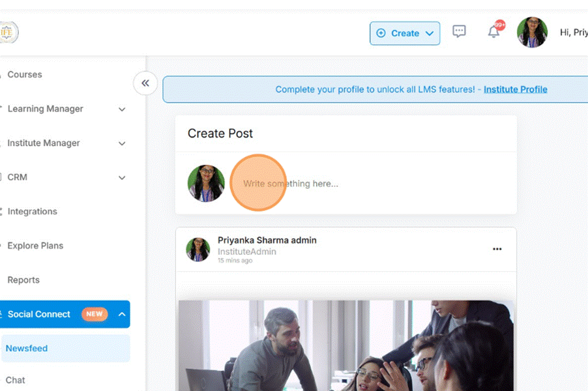Viewport: 588px width, 391px height.
Task: Open Courses from the sidebar
Action: pos(25,74)
